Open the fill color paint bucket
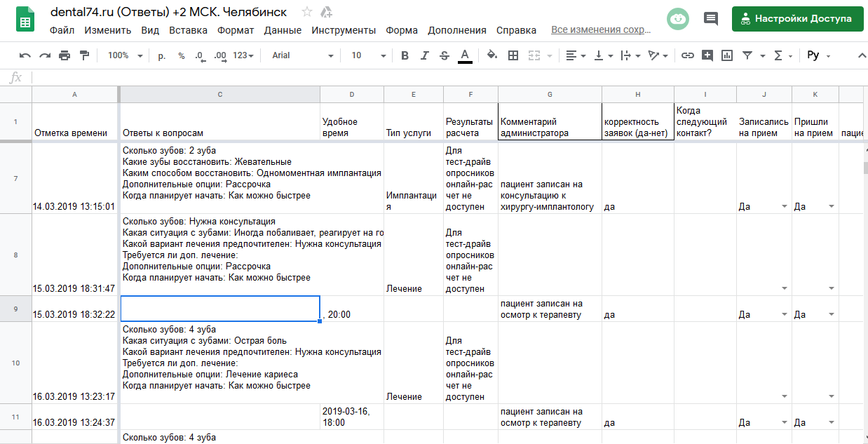Image resolution: width=868 pixels, height=444 pixels. click(492, 55)
